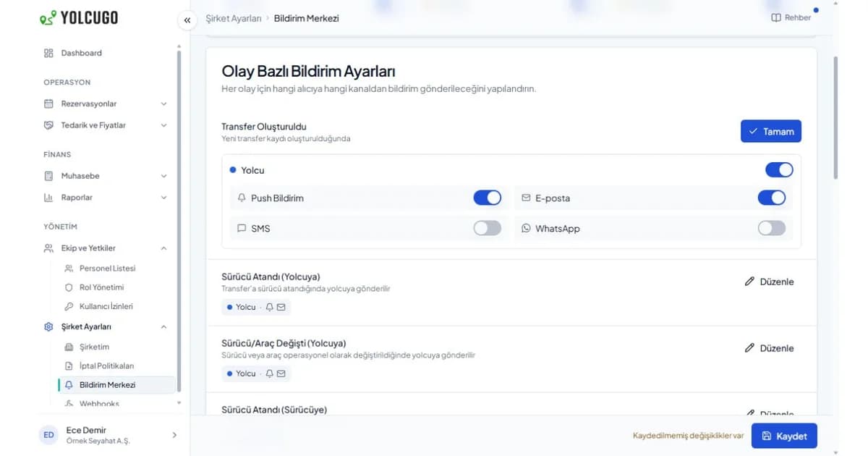Viewport: 868px width, 456px height.
Task: Expand the Raporlar chevron
Action: point(163,198)
